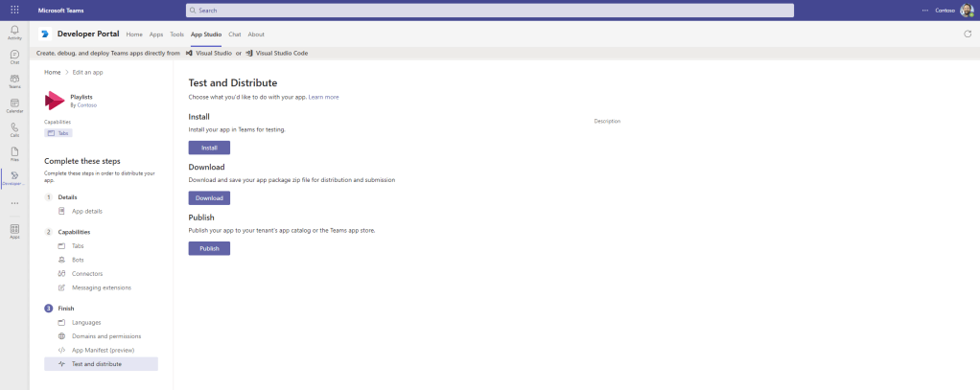Screen dimensions: 980x390
Task: Open Calls from the left rail
Action: (14, 128)
